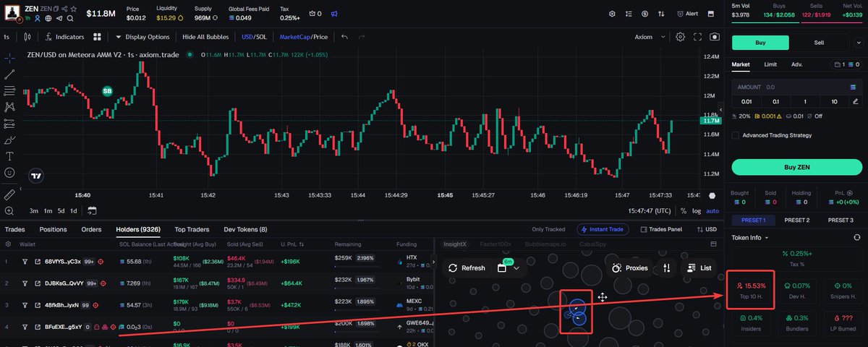
Task: Toggle MarketCap/Price chart mode
Action: [304, 37]
